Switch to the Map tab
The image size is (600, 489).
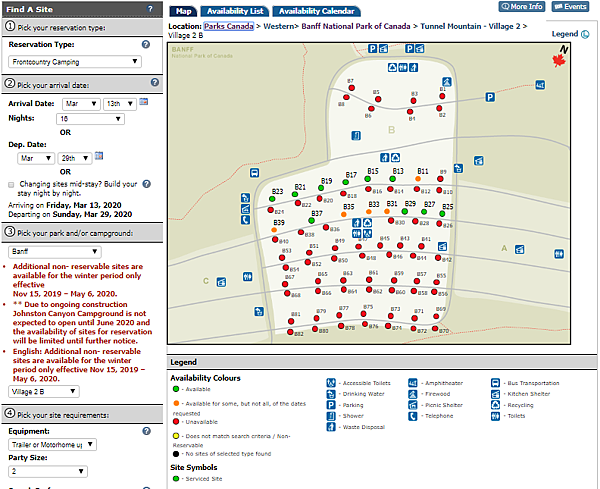point(183,11)
